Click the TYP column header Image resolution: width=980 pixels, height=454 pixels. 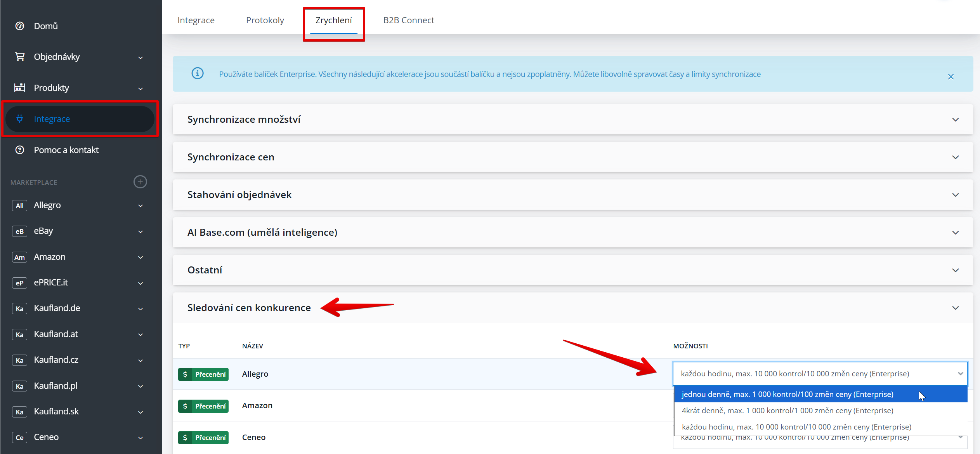(x=184, y=346)
